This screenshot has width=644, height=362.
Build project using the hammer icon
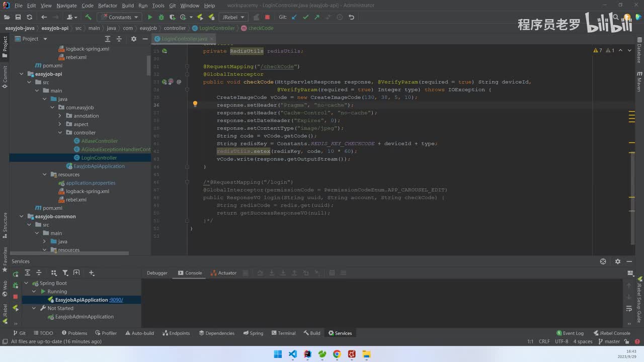click(x=89, y=17)
